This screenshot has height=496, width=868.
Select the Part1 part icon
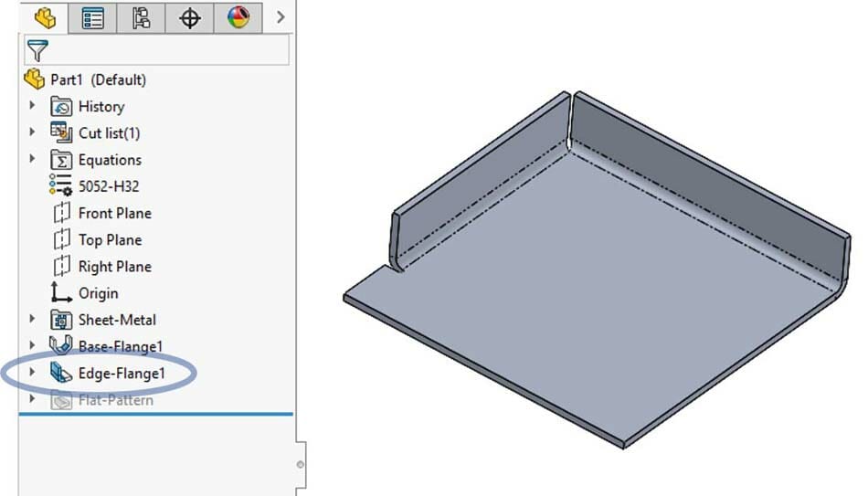pyautogui.click(x=35, y=79)
